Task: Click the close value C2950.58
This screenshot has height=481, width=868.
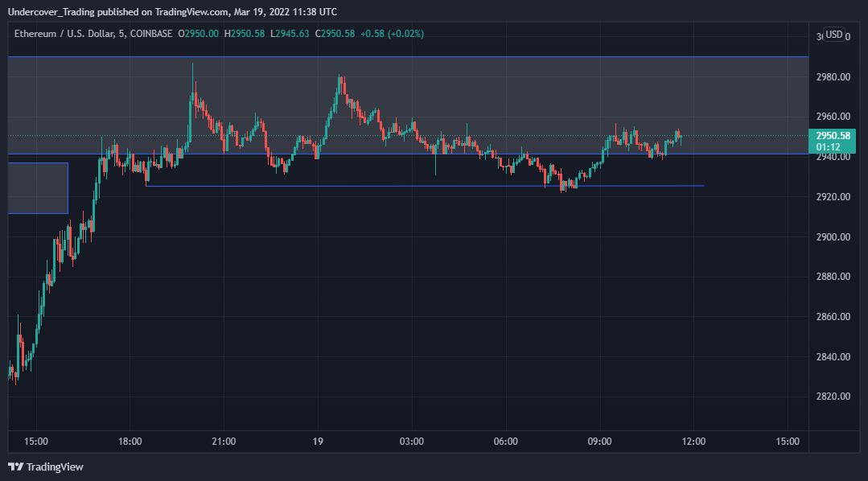Action: (335, 34)
